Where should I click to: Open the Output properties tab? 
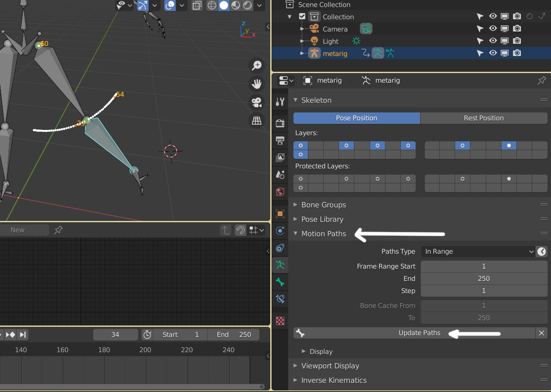[x=280, y=140]
